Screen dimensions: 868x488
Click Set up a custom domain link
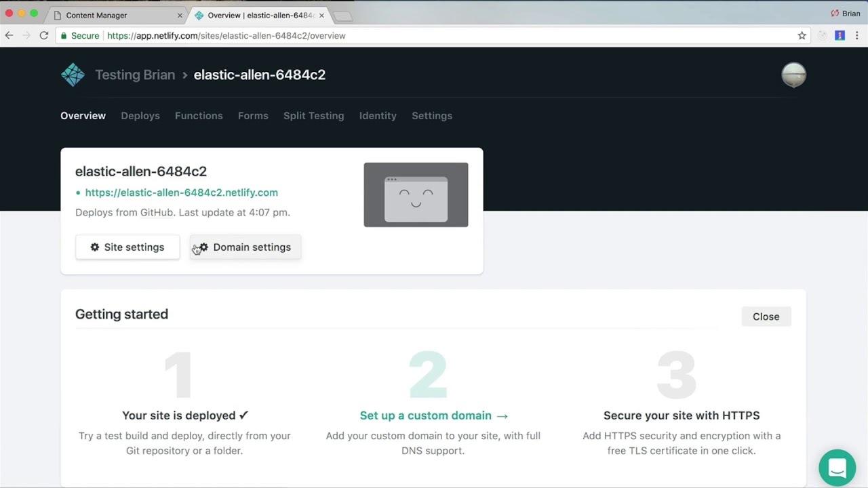coord(433,415)
